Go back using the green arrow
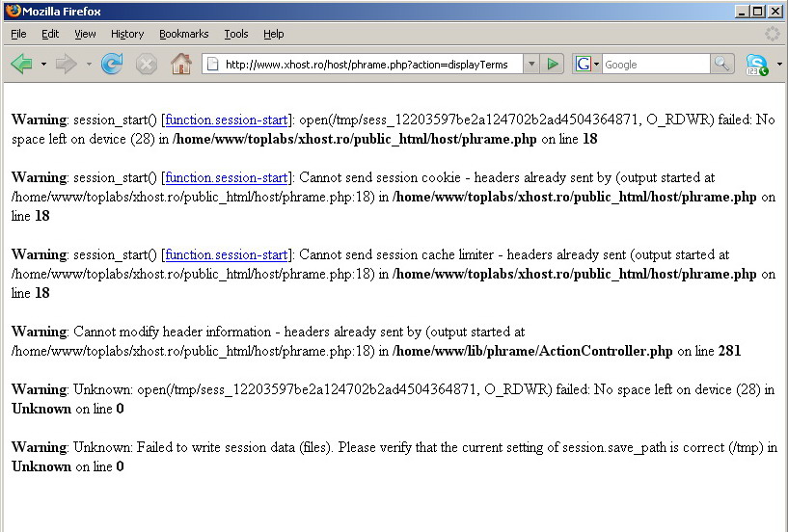The height and width of the screenshot is (532, 788). (21, 65)
